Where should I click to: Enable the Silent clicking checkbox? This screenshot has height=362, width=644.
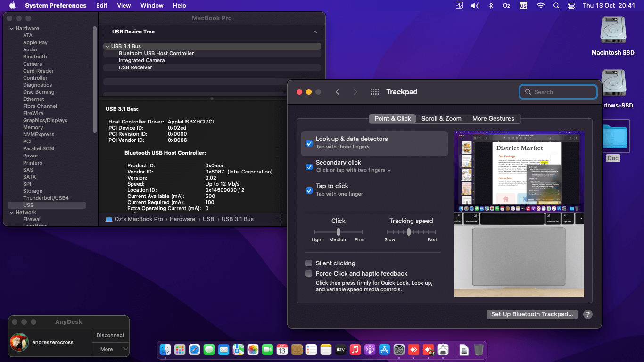[x=309, y=263]
